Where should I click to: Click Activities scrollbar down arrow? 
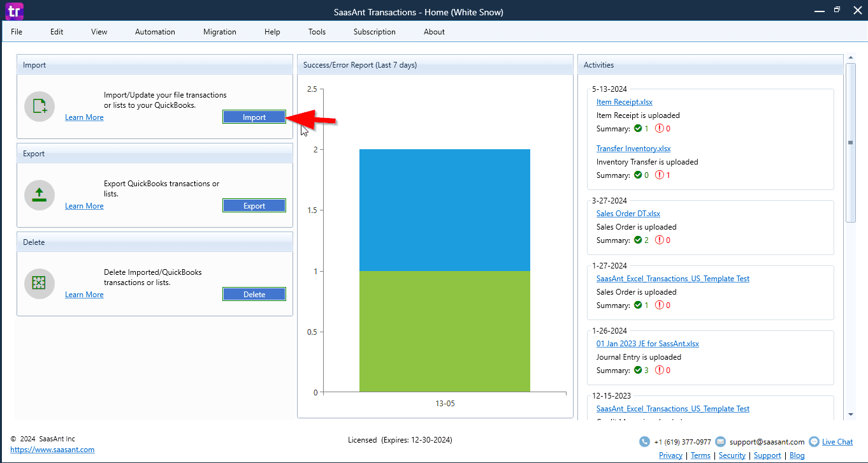pyautogui.click(x=851, y=415)
